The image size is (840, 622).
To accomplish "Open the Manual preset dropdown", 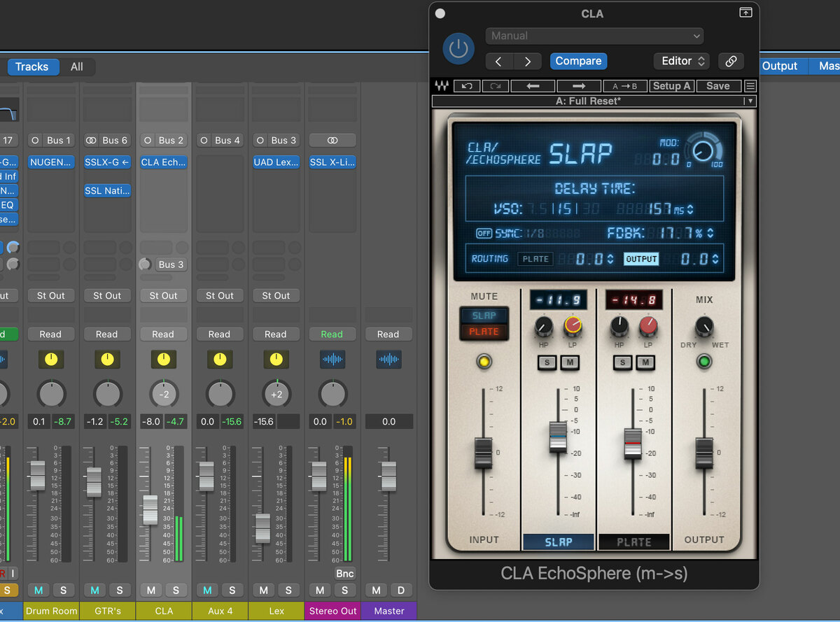I will coord(594,36).
